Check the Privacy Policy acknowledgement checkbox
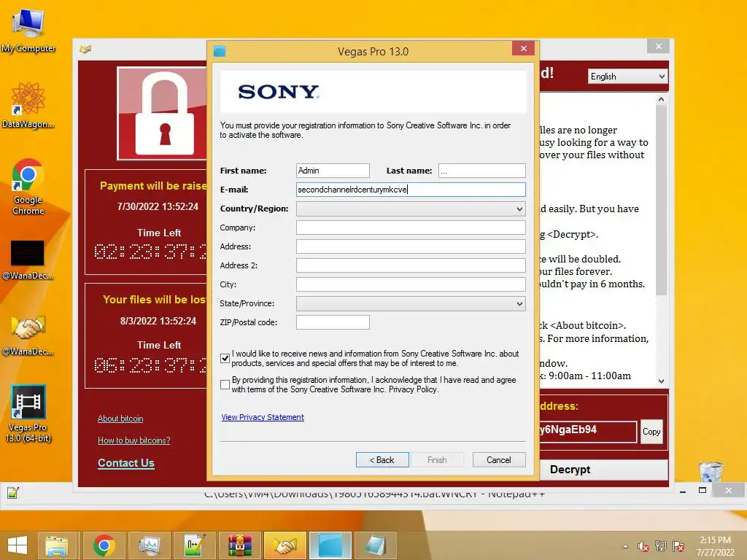This screenshot has height=560, width=747. tap(225, 384)
